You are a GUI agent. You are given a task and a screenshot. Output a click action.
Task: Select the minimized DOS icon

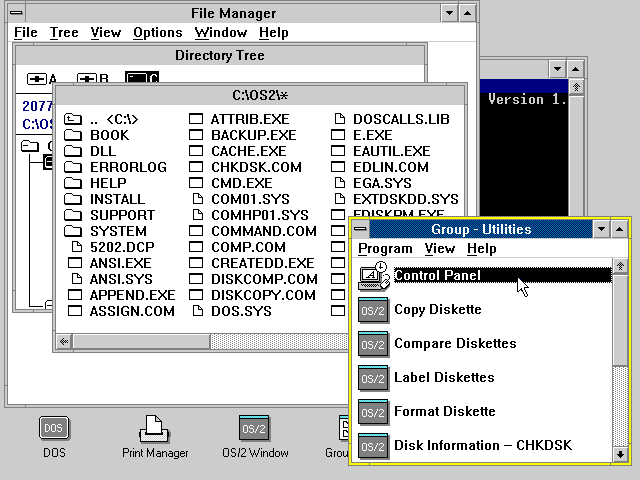[x=54, y=429]
